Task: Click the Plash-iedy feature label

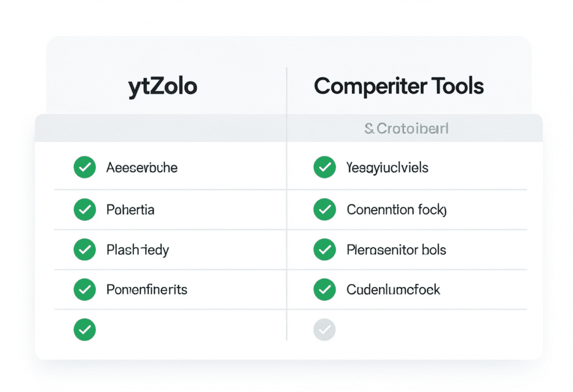Action: point(137,249)
